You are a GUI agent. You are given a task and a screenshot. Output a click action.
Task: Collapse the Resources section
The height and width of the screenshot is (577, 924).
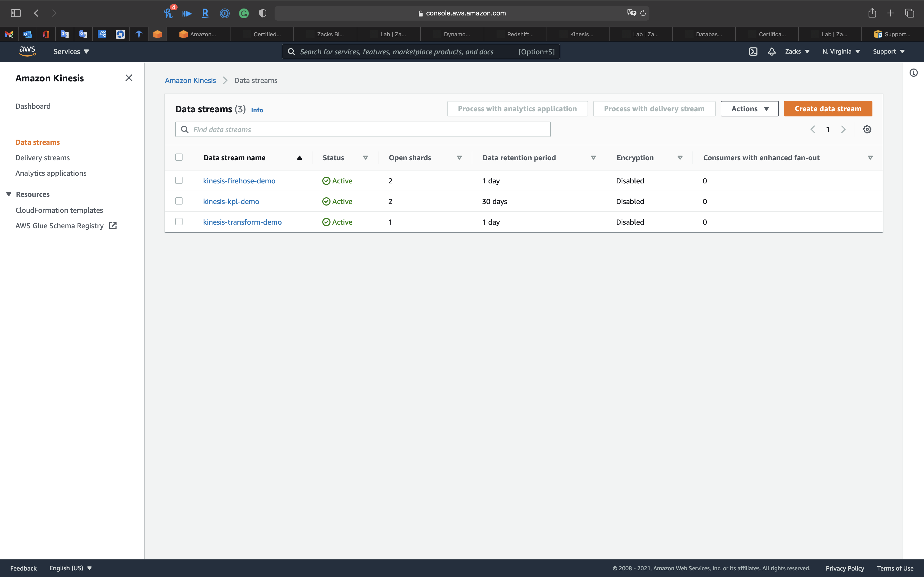9,194
